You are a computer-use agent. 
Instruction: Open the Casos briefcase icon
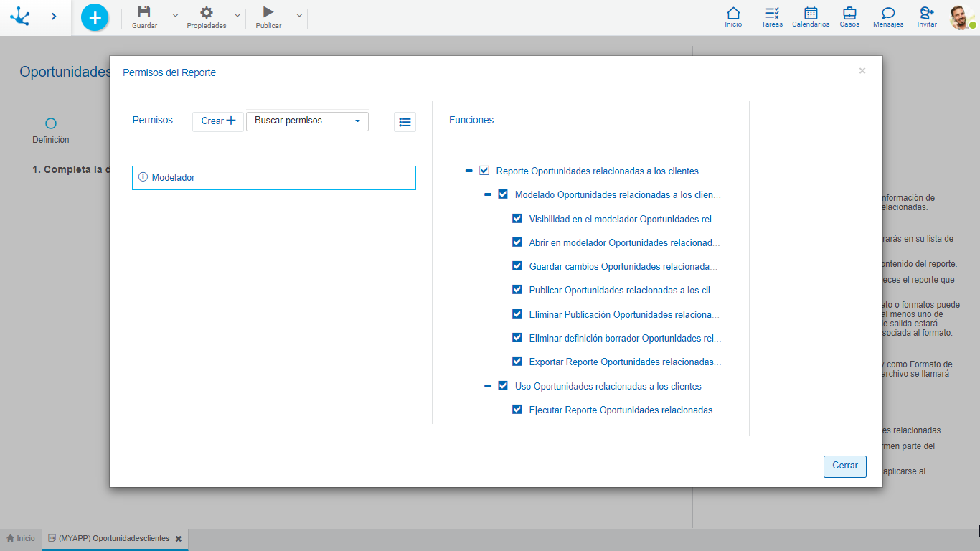(849, 13)
